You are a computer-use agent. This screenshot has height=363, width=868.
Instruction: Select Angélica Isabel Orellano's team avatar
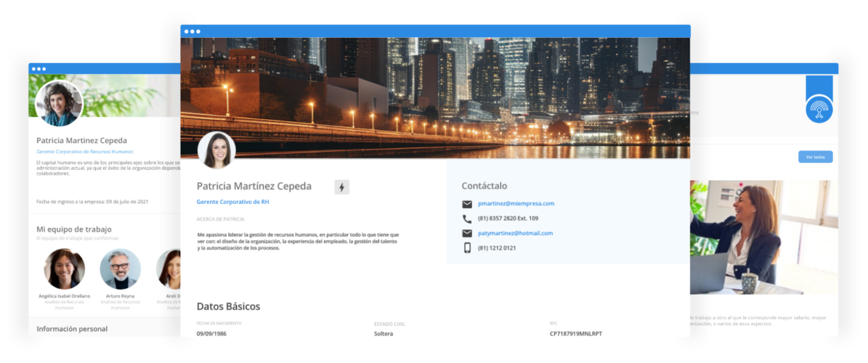tap(64, 269)
